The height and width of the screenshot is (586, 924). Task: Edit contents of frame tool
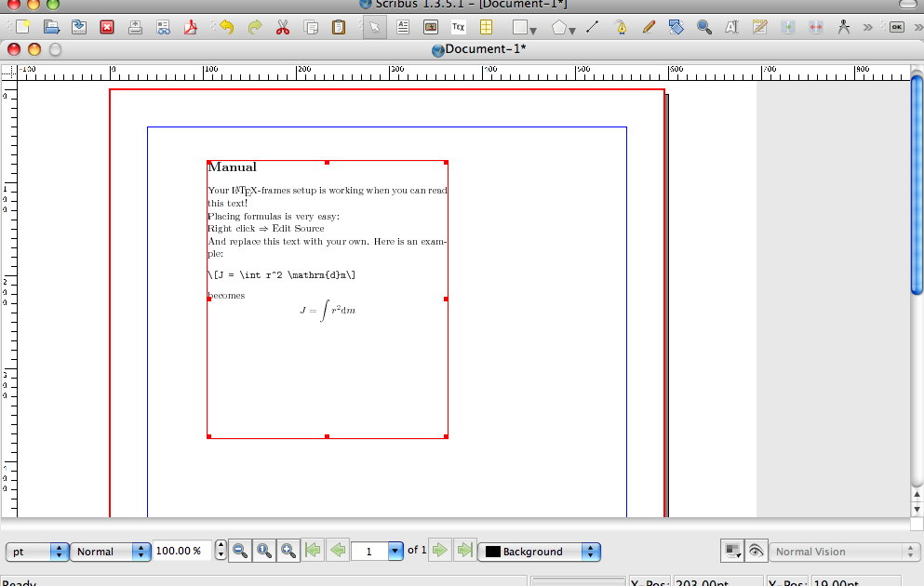[731, 27]
